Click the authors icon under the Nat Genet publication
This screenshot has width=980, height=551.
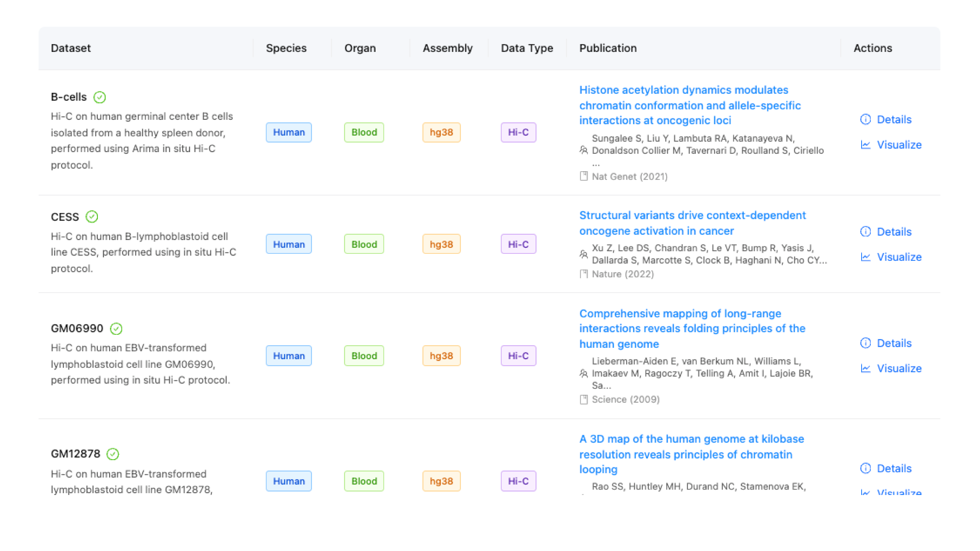tap(584, 150)
